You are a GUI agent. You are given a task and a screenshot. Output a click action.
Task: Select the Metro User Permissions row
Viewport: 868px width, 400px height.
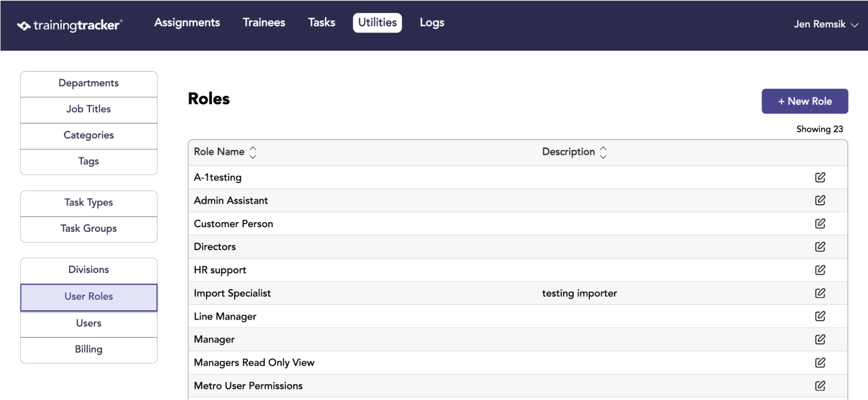point(517,386)
